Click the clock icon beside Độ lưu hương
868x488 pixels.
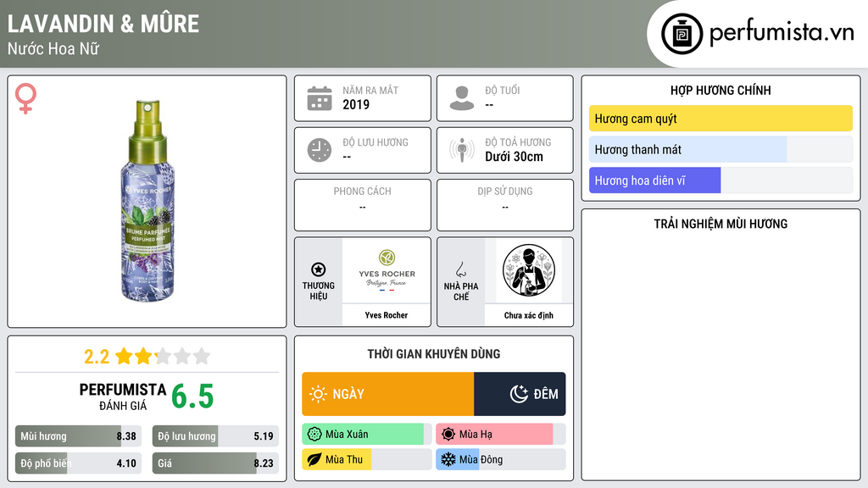320,150
